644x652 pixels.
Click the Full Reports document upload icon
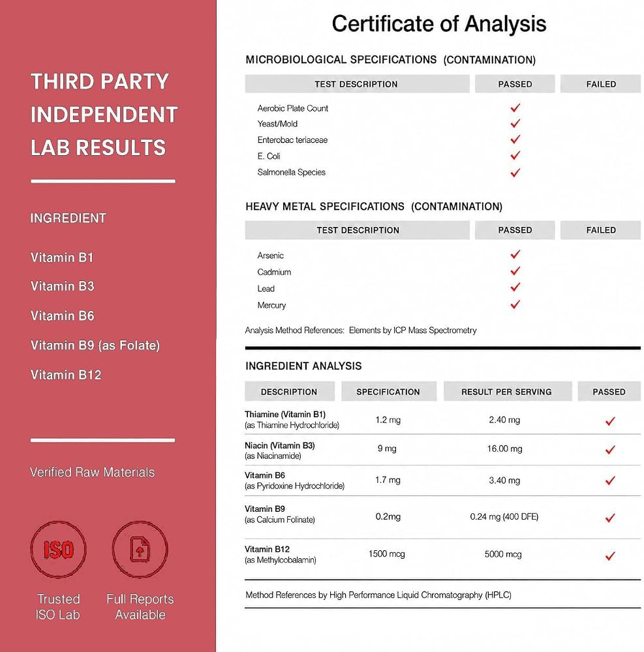click(x=140, y=549)
